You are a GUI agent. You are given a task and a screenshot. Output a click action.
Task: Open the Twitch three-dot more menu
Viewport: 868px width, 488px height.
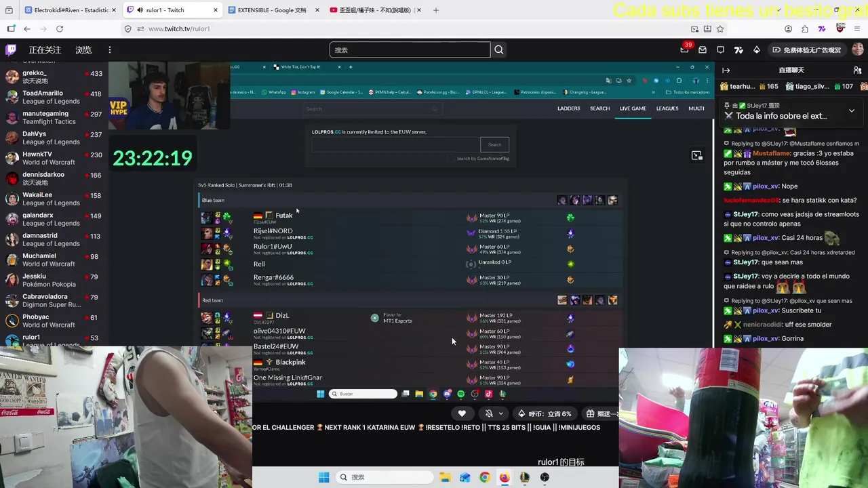pos(109,49)
